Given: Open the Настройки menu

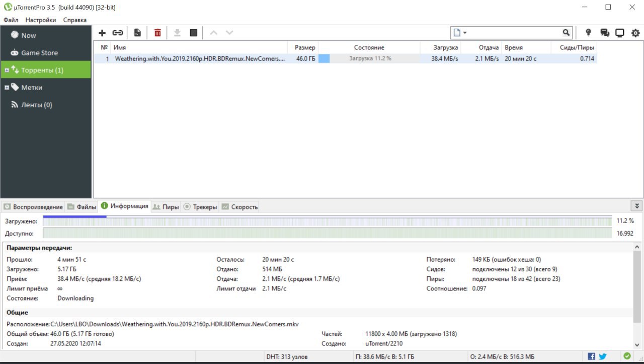Looking at the screenshot, I should (x=41, y=20).
